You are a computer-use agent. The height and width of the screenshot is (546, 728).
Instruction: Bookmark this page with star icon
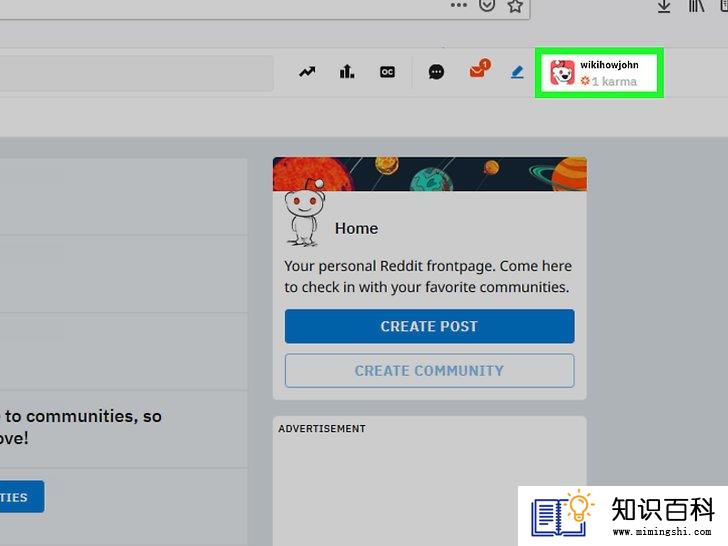pyautogui.click(x=515, y=6)
